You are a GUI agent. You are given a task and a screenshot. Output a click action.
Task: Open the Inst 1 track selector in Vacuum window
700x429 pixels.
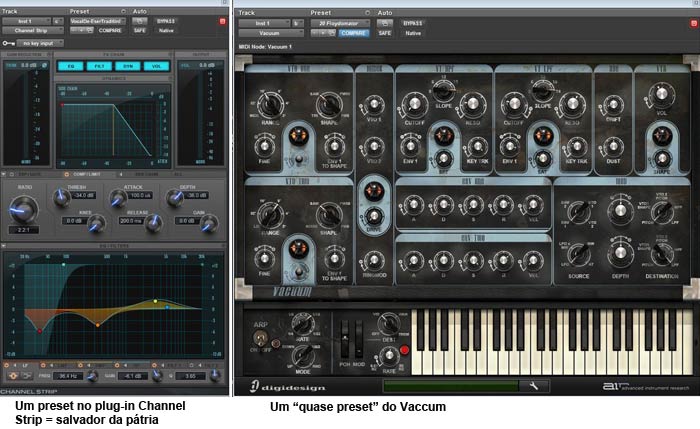point(264,23)
